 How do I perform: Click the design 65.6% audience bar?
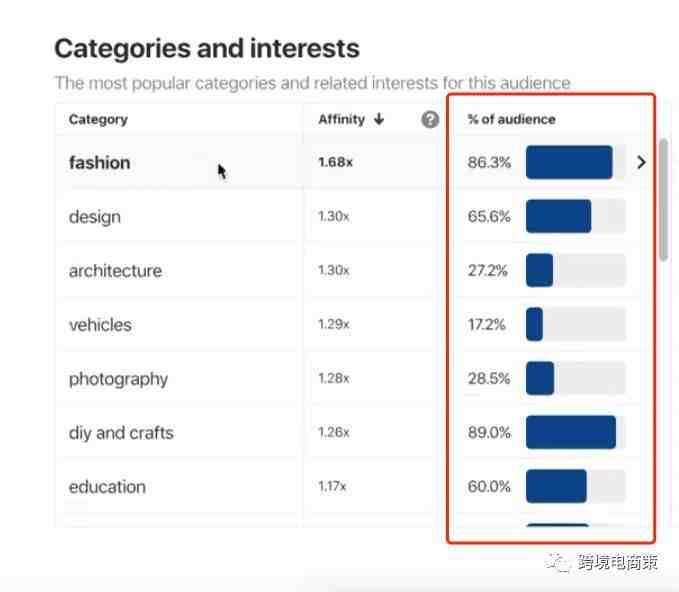pos(576,216)
